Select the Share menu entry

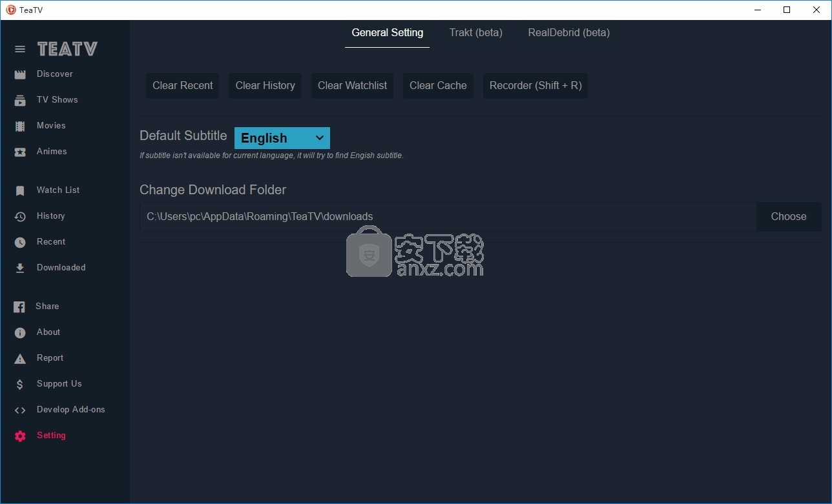tap(47, 307)
